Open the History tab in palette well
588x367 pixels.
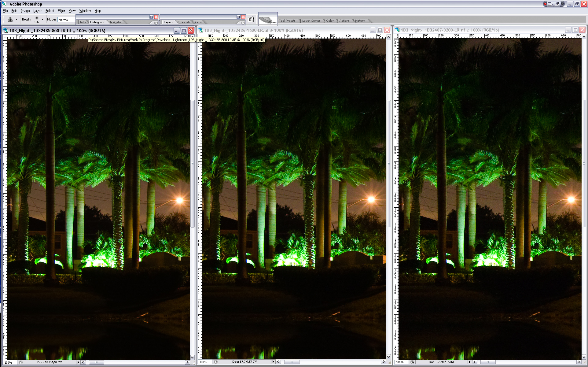[360, 20]
